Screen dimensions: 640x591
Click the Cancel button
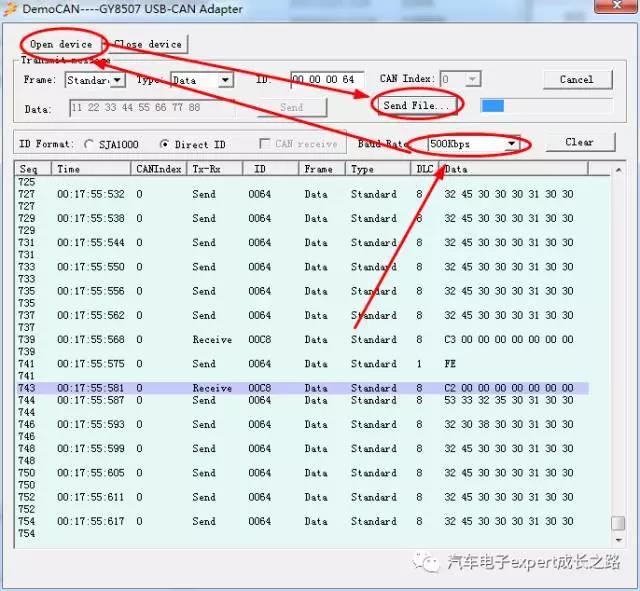click(x=576, y=79)
